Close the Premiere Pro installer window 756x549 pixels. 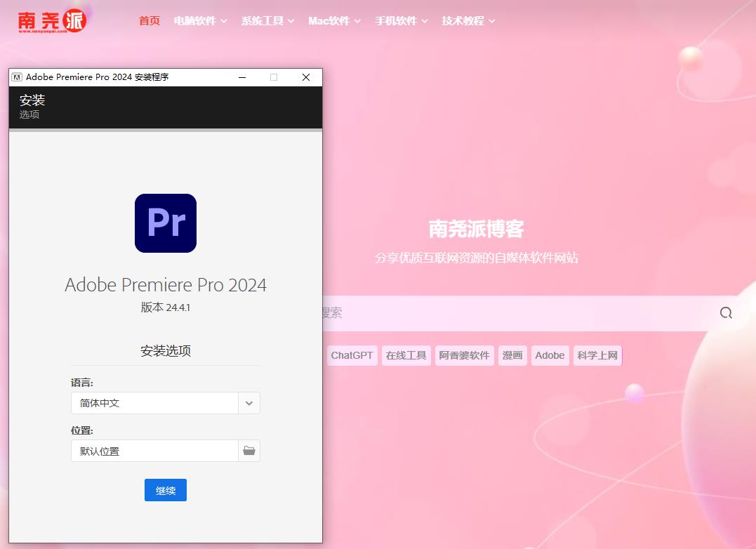305,77
